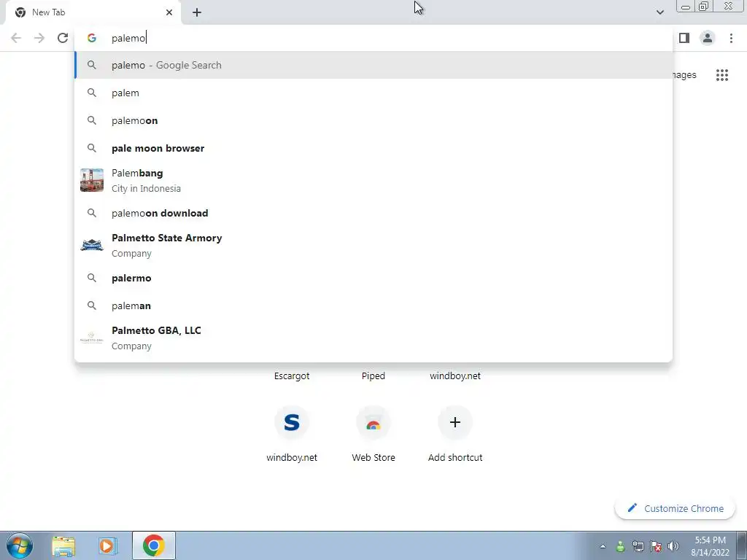This screenshot has height=560, width=747.
Task: Open the profile avatar menu
Action: pyautogui.click(x=708, y=38)
